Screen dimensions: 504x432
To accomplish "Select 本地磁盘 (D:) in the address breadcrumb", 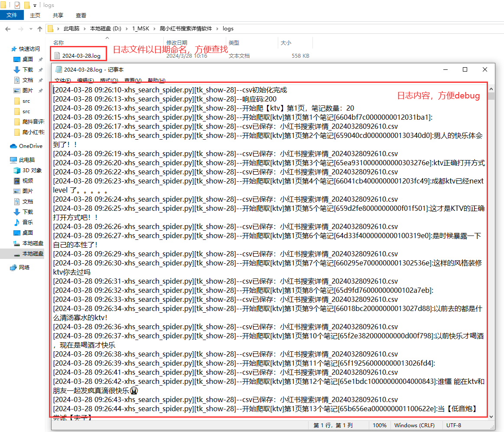I will coord(106,29).
